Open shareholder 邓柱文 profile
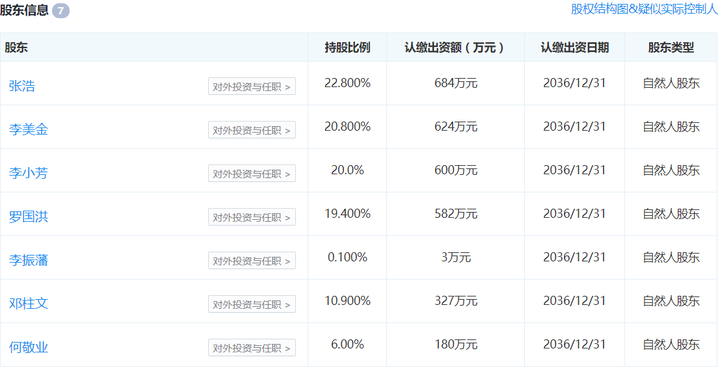 (28, 303)
